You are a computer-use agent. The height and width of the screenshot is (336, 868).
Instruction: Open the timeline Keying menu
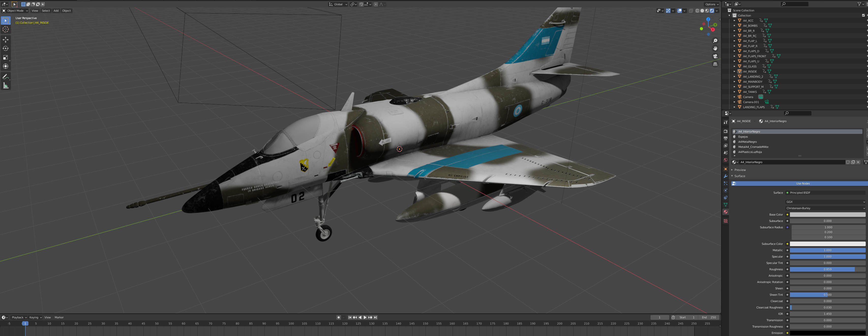coord(35,317)
